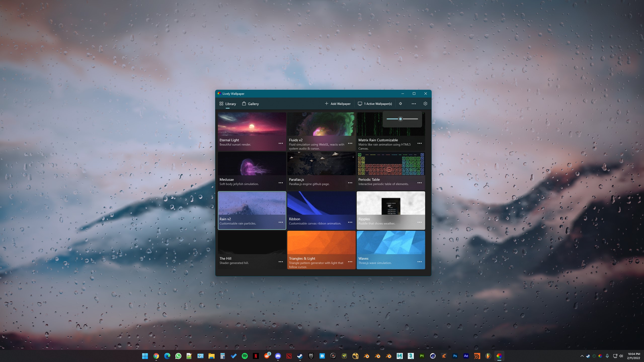The height and width of the screenshot is (362, 644).
Task: Select the Medusae jellyfish thumbnail
Action: point(252,163)
